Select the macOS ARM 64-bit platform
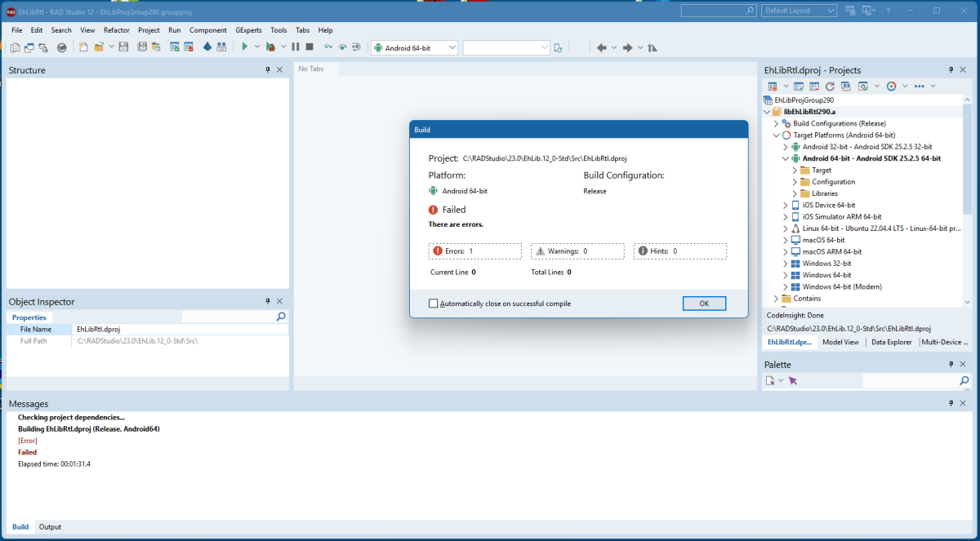Screen dimensions: 980x541 tap(831, 251)
